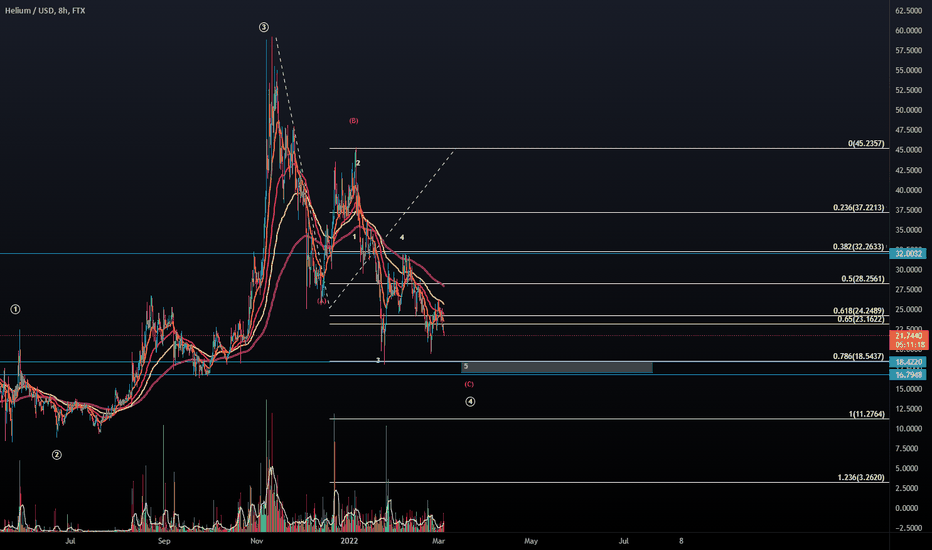The width and height of the screenshot is (932, 550).
Task: Click 50.0000 on the price axis
Action: (909, 111)
